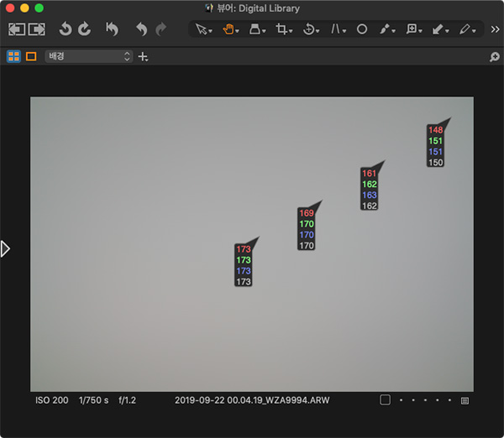
Task: Undo the last edit
Action: point(141,29)
